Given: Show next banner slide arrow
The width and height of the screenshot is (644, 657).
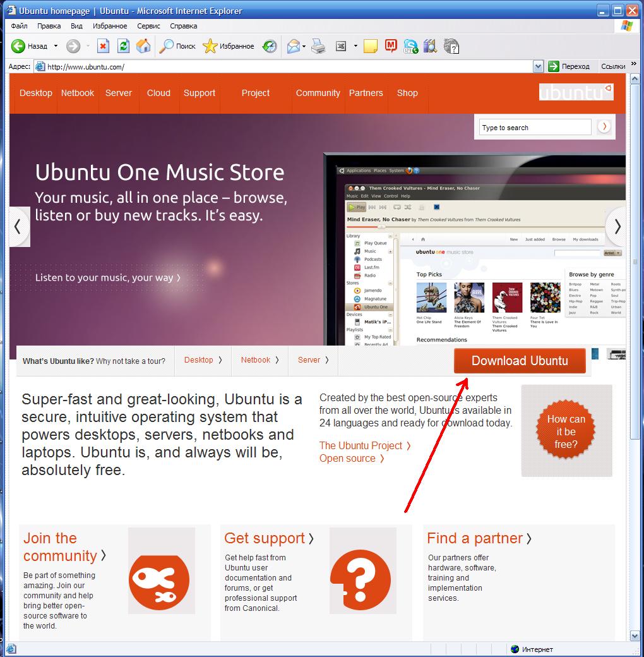Looking at the screenshot, I should [616, 227].
